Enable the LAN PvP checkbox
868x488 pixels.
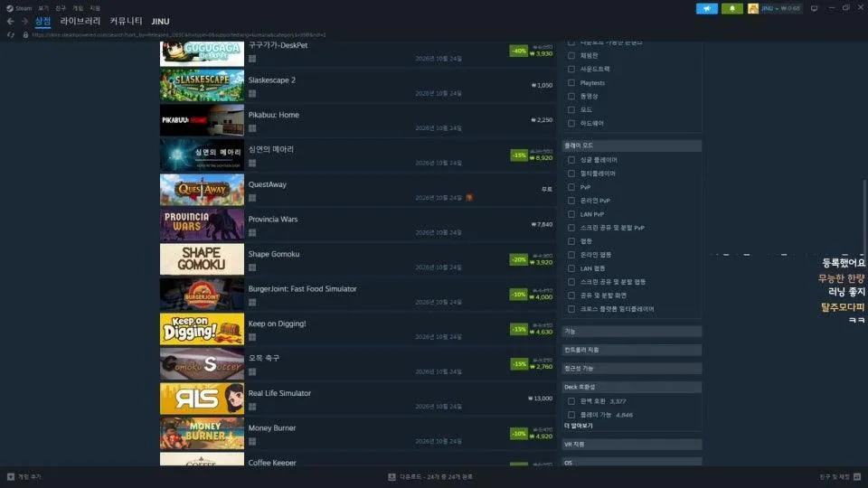pos(571,214)
